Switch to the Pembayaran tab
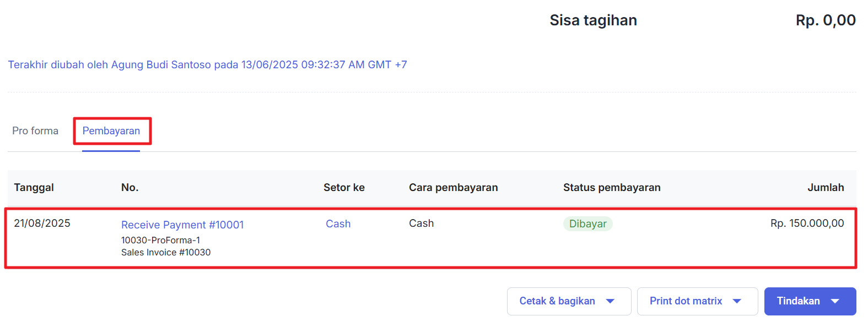 [x=111, y=131]
